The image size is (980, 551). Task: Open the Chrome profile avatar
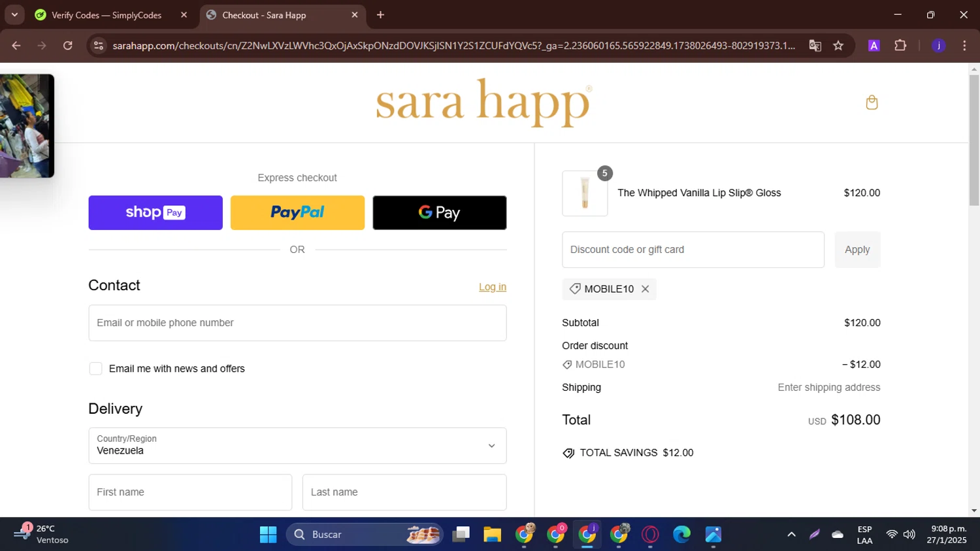tap(939, 46)
